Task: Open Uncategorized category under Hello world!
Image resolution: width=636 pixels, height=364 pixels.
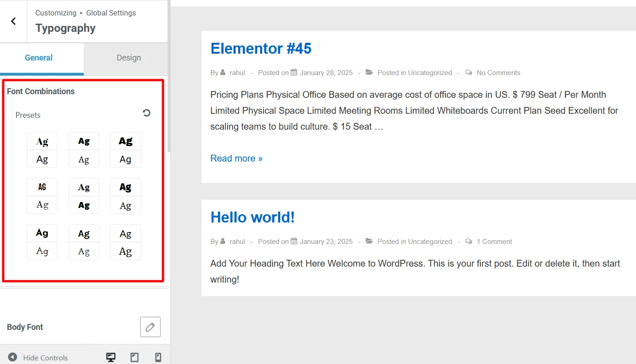Action: pos(430,242)
